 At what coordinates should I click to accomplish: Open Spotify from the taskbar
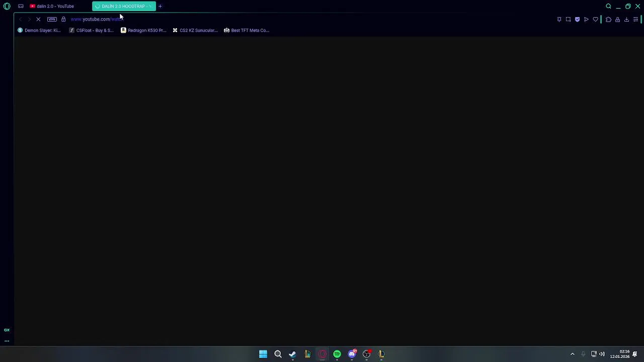pos(337,354)
